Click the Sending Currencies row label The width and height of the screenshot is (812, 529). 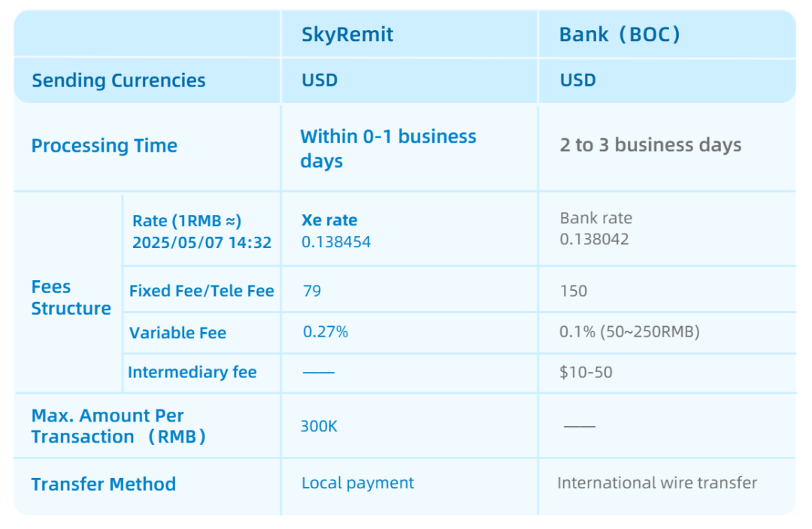tap(118, 80)
